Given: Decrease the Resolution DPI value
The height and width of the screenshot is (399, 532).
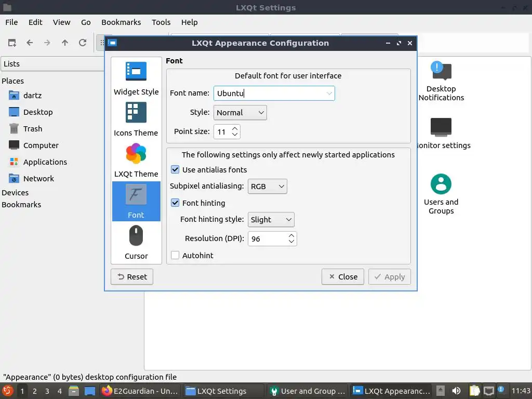Looking at the screenshot, I should (291, 242).
